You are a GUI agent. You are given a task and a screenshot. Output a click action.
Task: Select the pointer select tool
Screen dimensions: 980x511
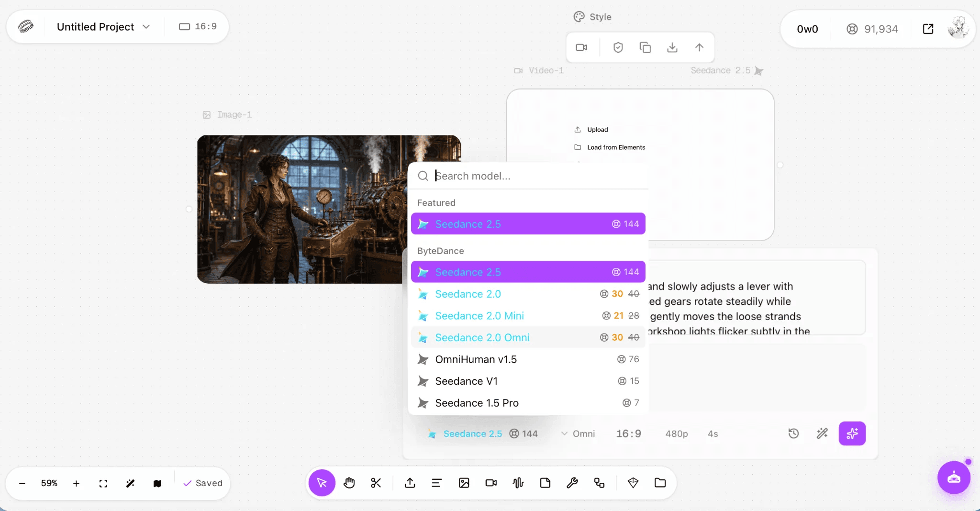point(322,483)
